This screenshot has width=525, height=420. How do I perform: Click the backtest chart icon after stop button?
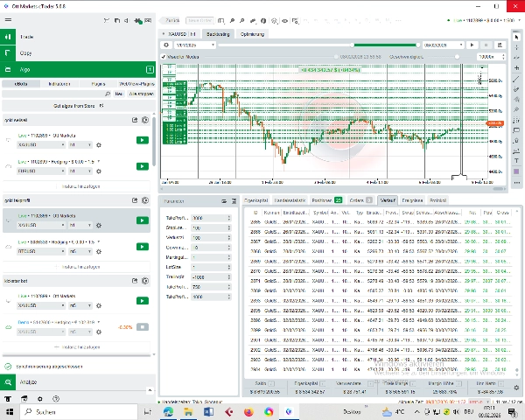[500, 45]
